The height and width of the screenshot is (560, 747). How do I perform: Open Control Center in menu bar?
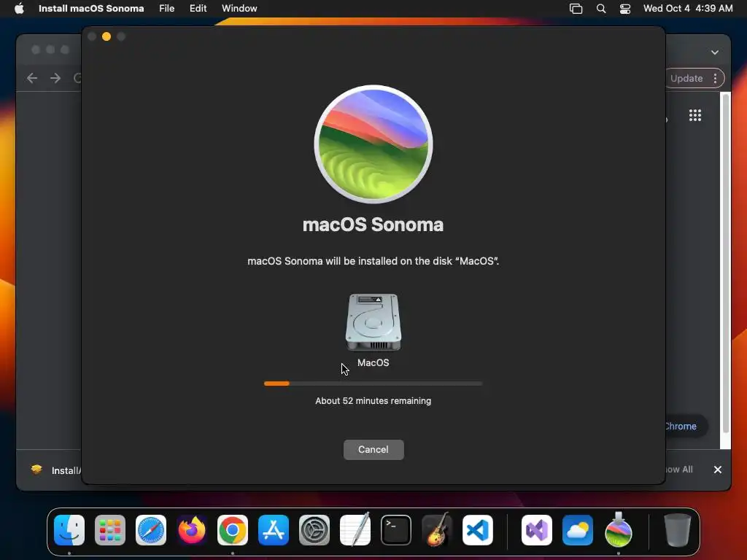(x=625, y=9)
